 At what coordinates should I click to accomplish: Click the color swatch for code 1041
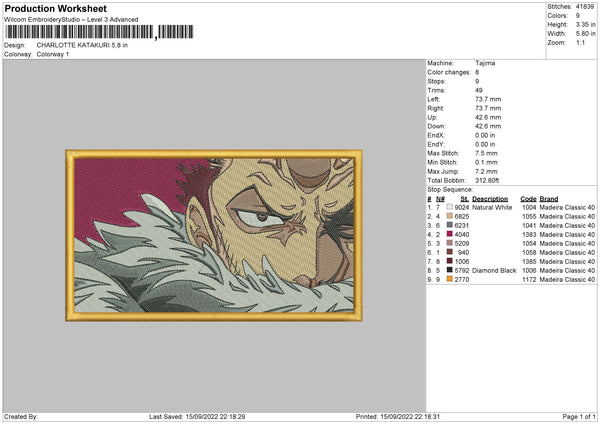(449, 225)
